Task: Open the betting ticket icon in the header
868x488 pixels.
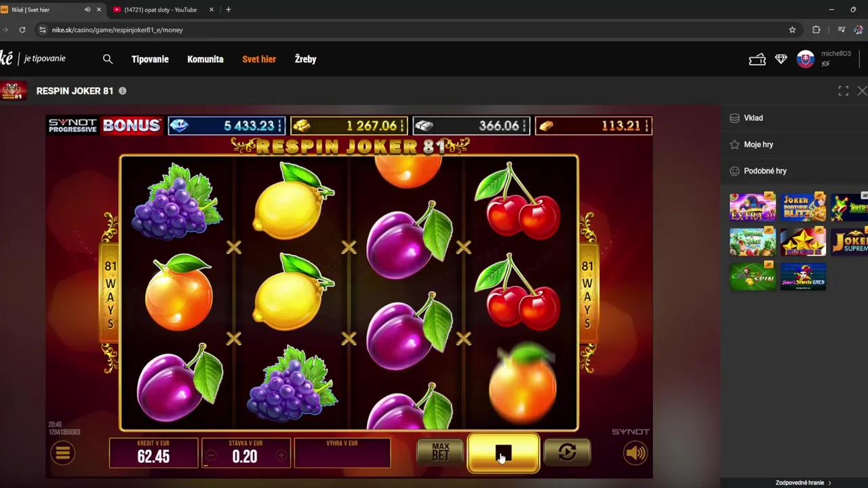Action: coord(757,60)
